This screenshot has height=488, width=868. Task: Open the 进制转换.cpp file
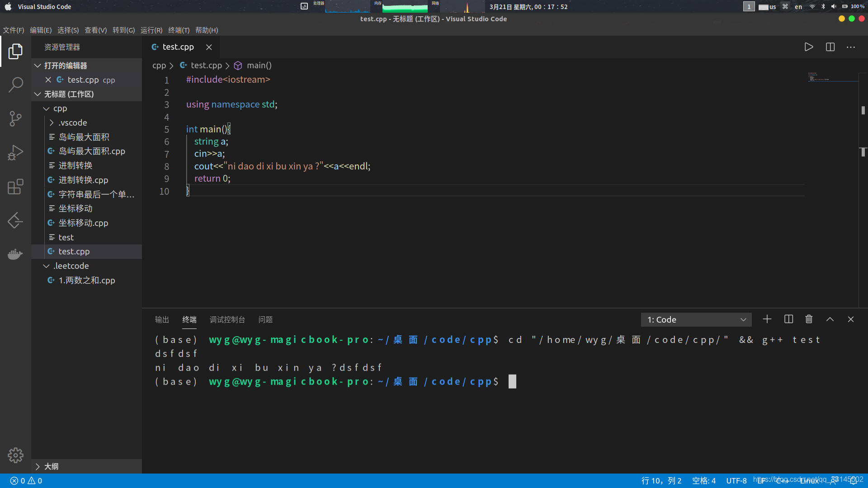(x=86, y=180)
